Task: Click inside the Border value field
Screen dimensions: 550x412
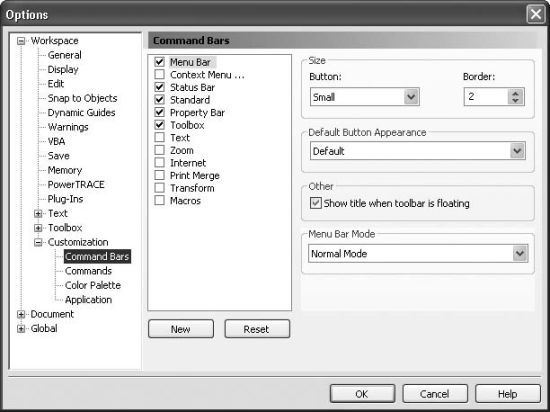Action: [x=486, y=97]
